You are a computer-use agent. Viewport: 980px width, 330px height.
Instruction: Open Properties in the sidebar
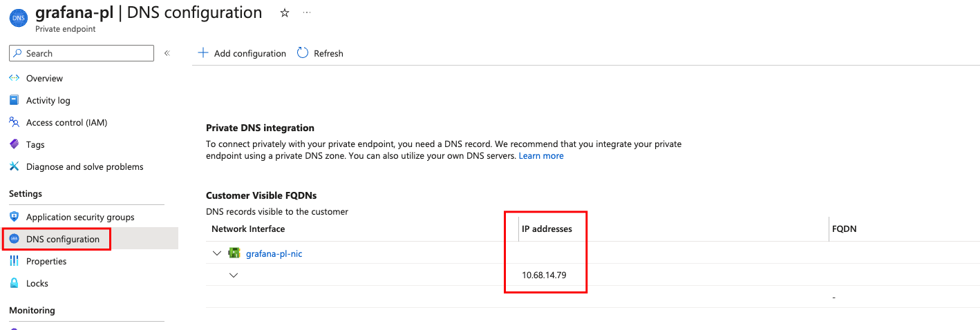[x=46, y=261]
